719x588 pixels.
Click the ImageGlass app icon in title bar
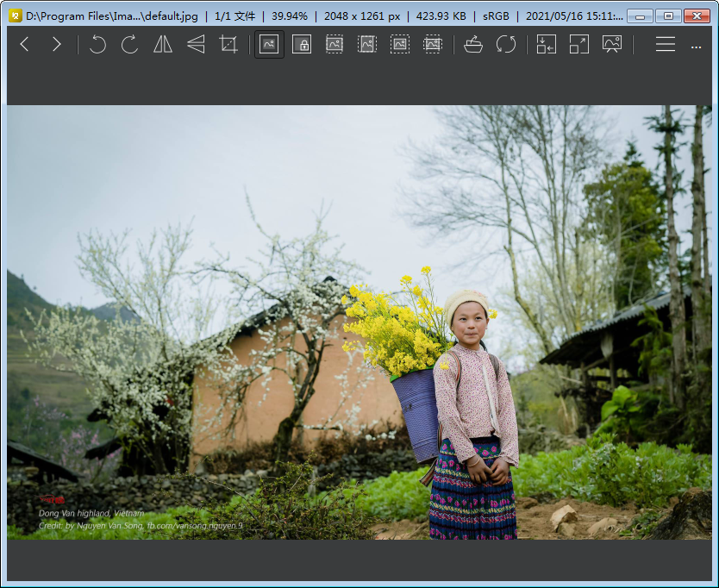click(16, 16)
